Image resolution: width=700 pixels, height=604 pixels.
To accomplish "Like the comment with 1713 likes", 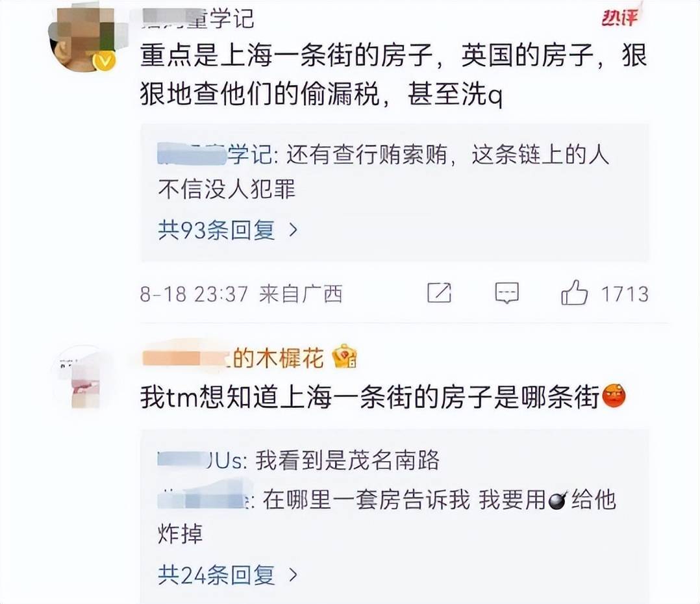I will (574, 293).
